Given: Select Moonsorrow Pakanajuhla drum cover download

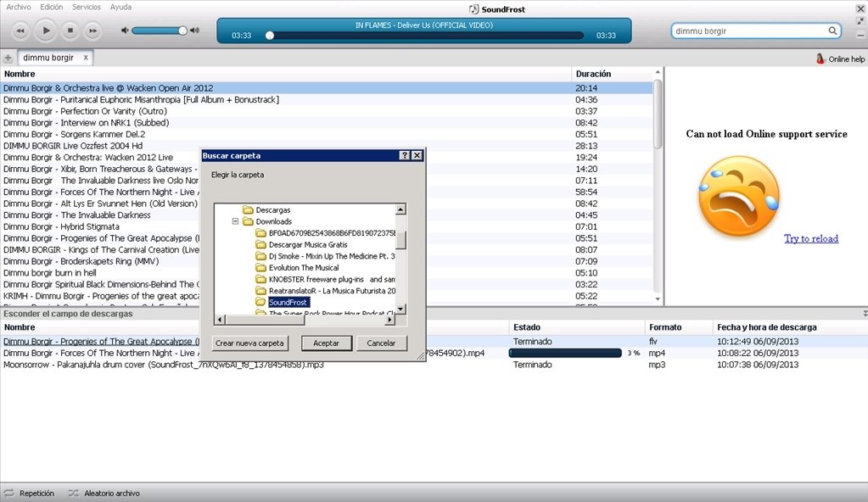Looking at the screenshot, I should pos(434,365).
